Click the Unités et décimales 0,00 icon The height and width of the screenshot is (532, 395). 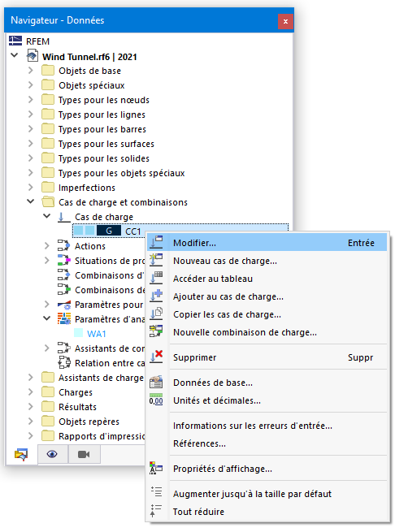point(156,400)
